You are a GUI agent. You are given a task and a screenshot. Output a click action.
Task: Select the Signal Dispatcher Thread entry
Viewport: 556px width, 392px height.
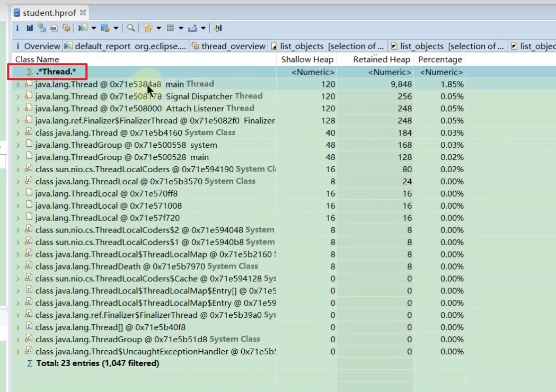click(149, 96)
